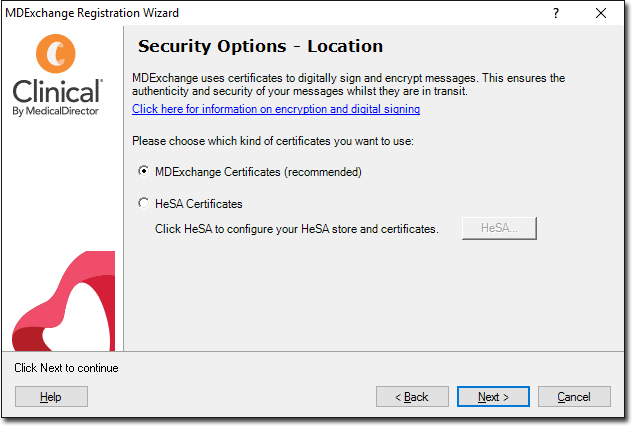Select the HeSA Certificates radio button
632x426 pixels.
pyautogui.click(x=143, y=203)
